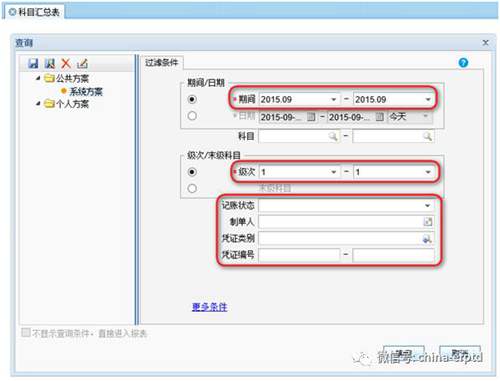
Task: Click search icon in second 科目 field
Action: click(x=427, y=136)
